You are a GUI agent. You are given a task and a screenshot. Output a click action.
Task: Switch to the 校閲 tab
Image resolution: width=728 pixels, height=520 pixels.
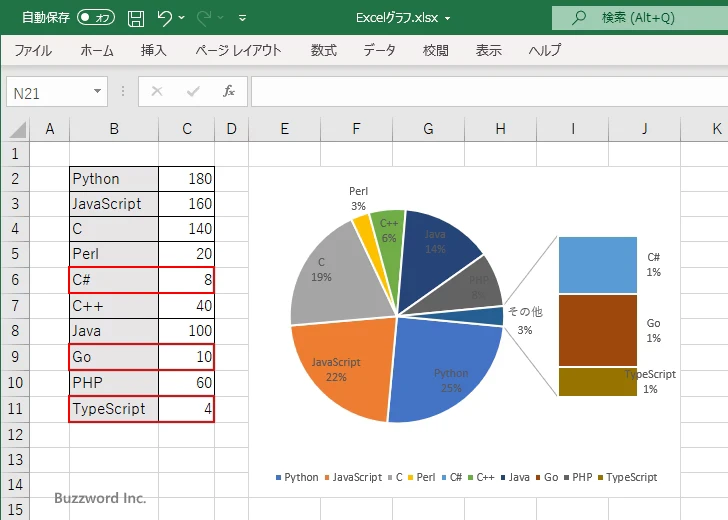coord(436,50)
